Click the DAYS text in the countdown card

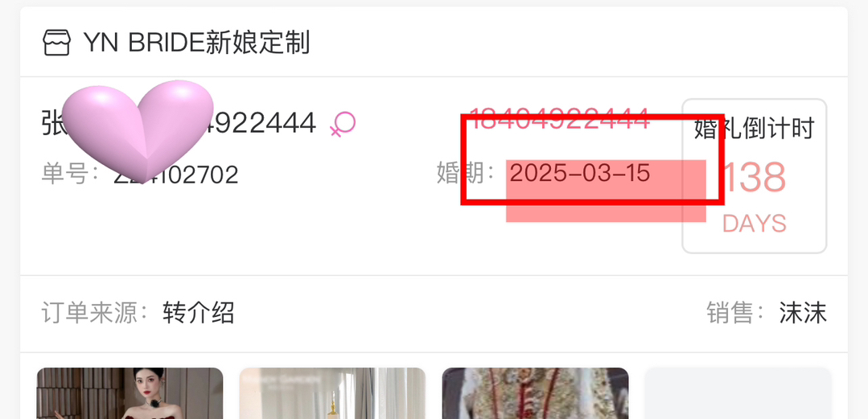[754, 224]
